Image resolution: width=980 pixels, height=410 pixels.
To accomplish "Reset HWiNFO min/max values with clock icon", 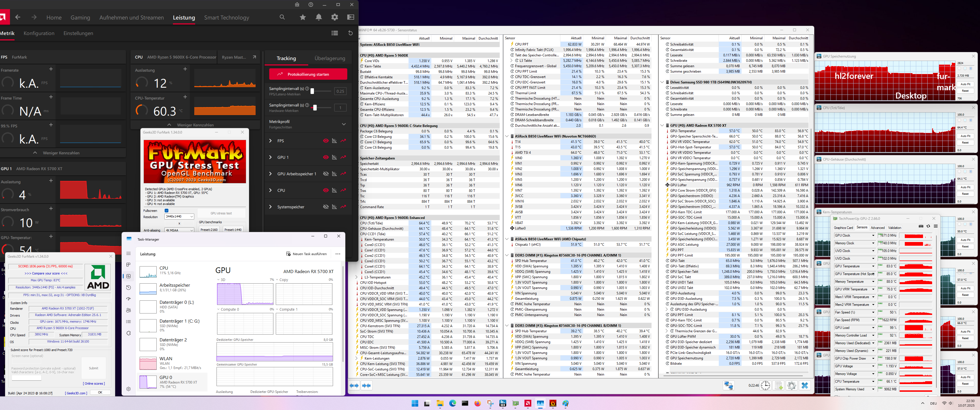I will 765,386.
